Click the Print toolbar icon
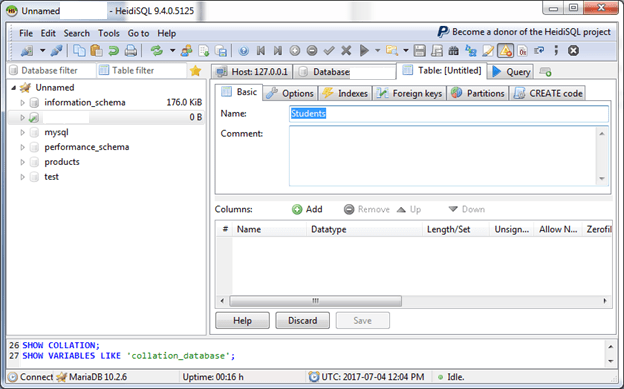 click(x=131, y=51)
